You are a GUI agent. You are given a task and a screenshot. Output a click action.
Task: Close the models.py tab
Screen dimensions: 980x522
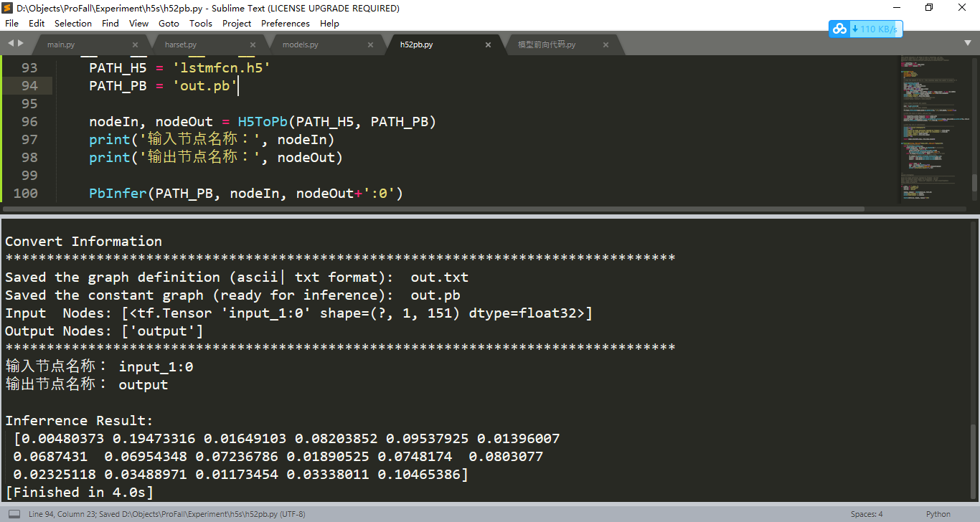(x=370, y=44)
